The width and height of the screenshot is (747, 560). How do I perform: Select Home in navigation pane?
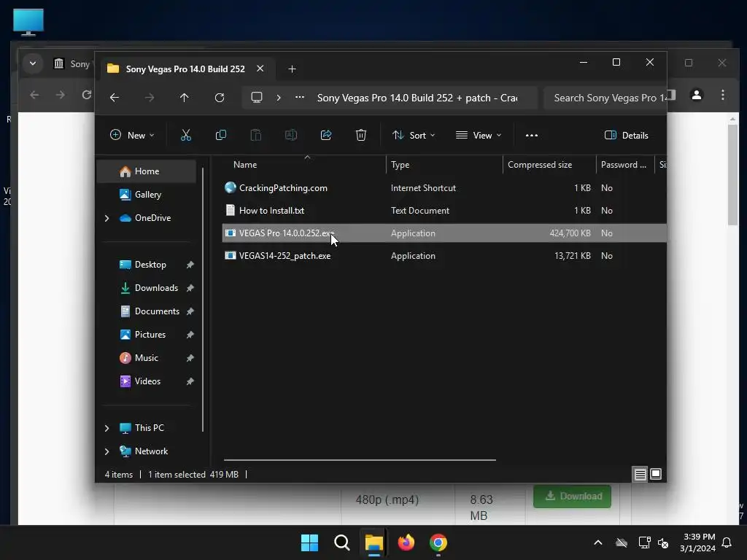(146, 171)
